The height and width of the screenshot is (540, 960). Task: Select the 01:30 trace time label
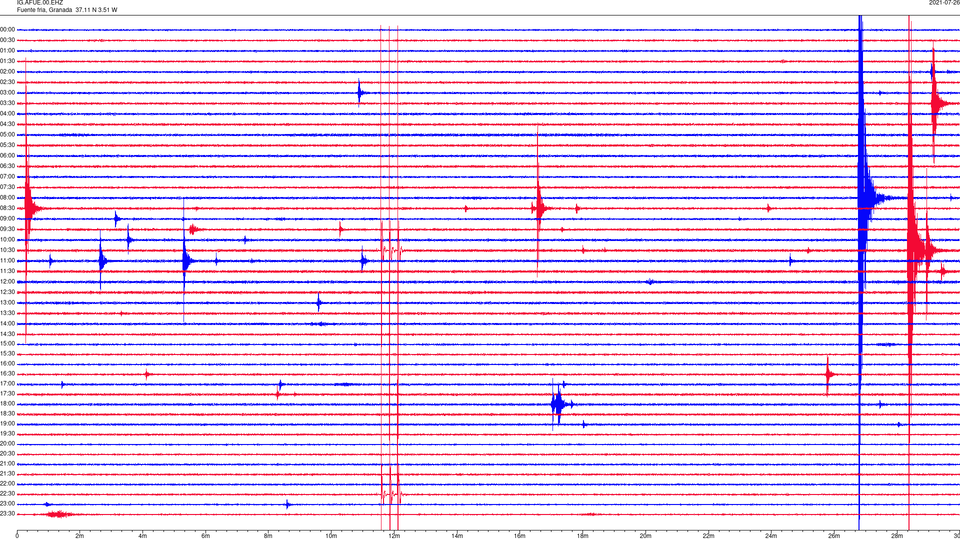click(8, 61)
